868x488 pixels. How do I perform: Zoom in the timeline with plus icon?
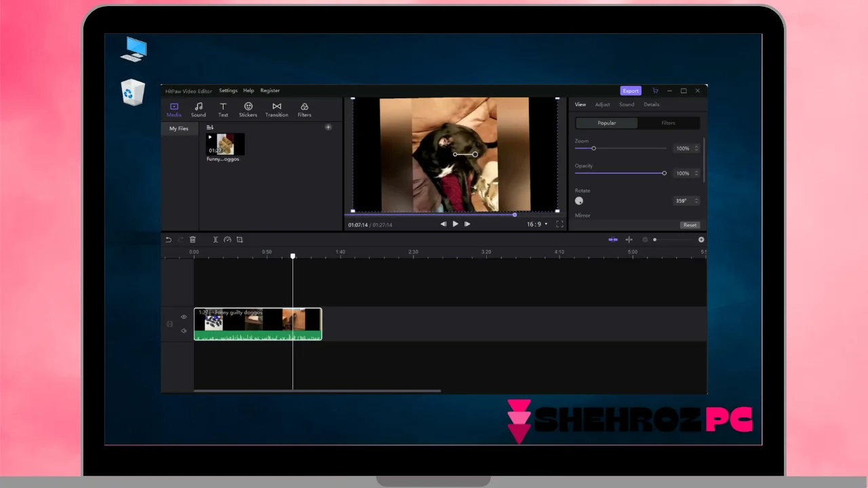(701, 239)
